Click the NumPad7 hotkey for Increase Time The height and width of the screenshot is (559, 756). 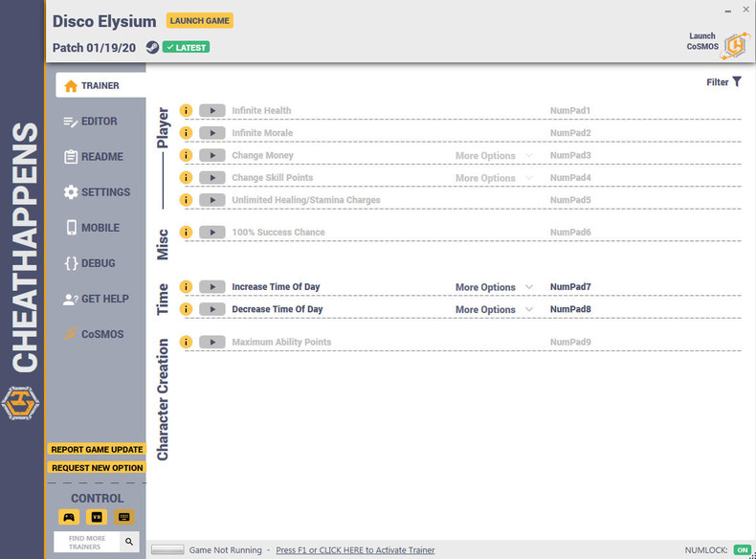570,287
